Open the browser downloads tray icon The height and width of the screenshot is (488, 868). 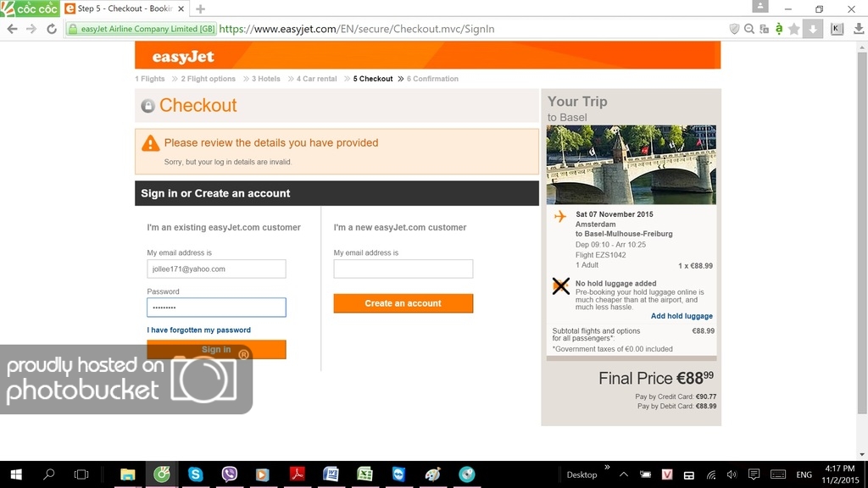859,29
